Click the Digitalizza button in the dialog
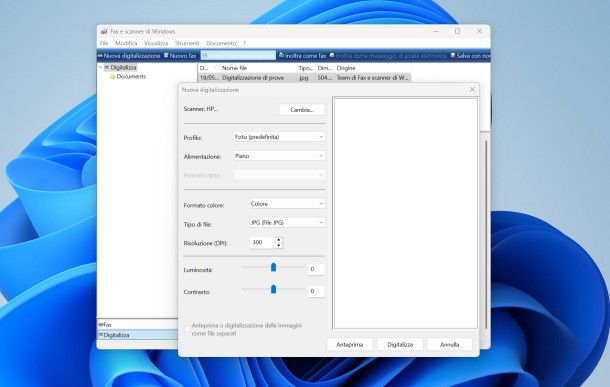The height and width of the screenshot is (387, 610). click(x=400, y=345)
